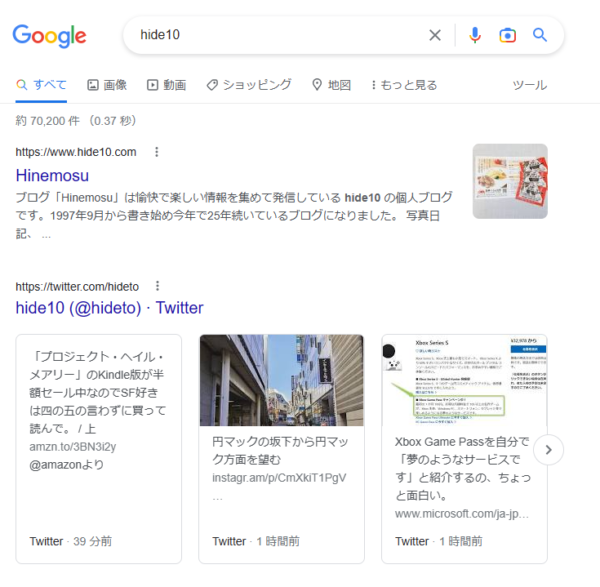Switch to 動画 videos tab
Image resolution: width=600 pixels, height=587 pixels.
coord(166,85)
